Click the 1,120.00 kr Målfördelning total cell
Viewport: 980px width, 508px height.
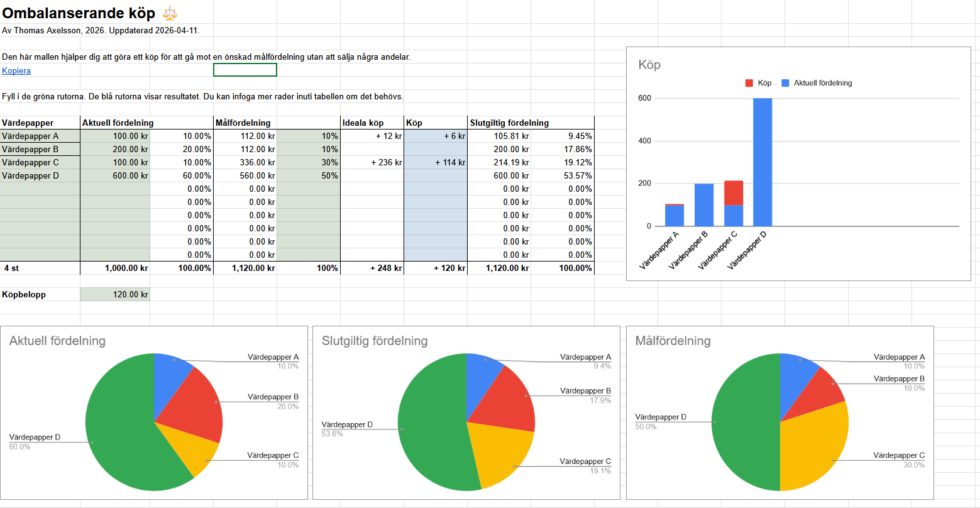(245, 268)
